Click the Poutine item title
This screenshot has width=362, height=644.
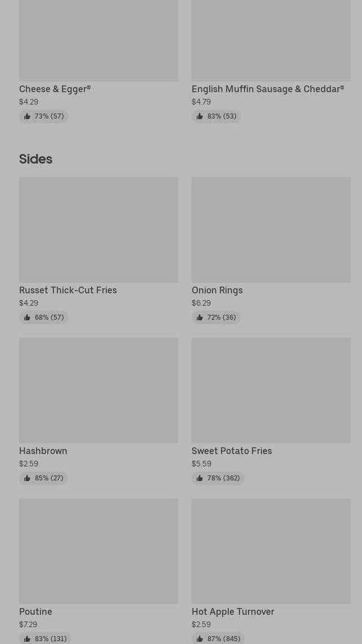click(35, 611)
